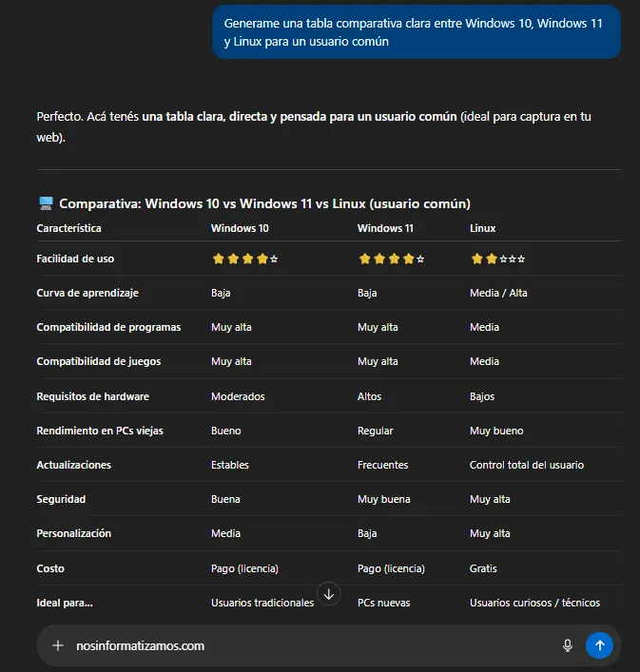
Task: Click the blue user prompt bubble
Action: pyautogui.click(x=417, y=32)
